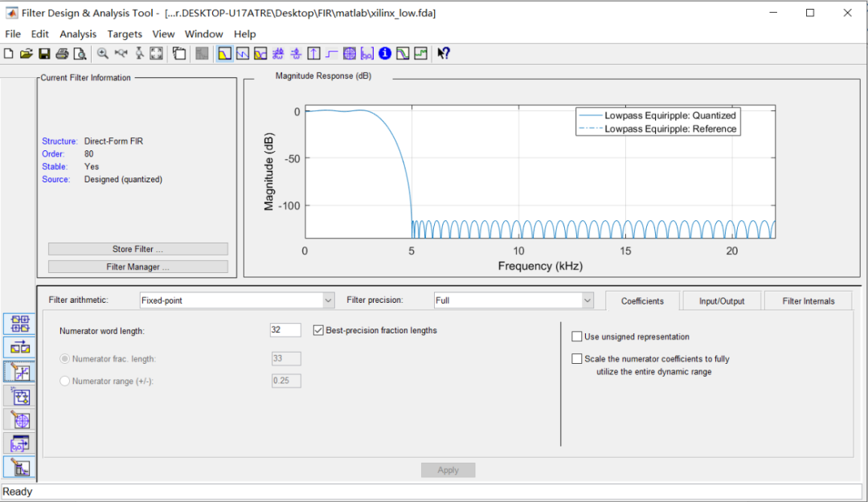
Task: Expand the Filter precision dropdown
Action: coord(587,300)
